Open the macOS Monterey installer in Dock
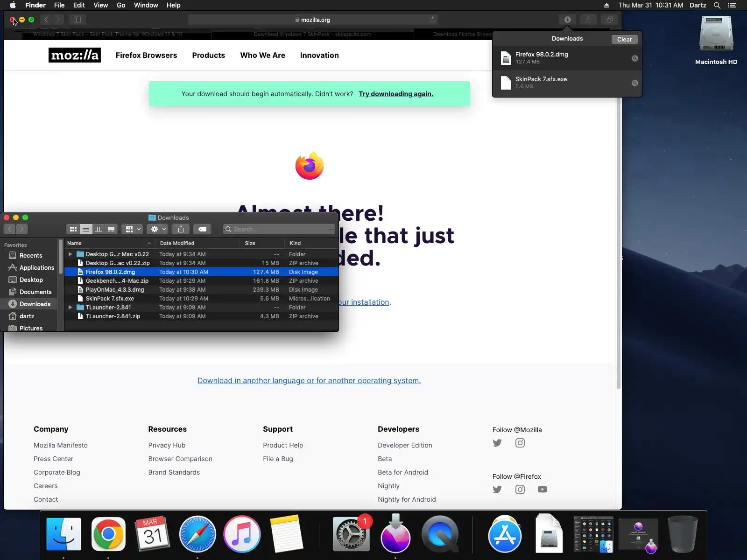This screenshot has height=560, width=747. 396,534
